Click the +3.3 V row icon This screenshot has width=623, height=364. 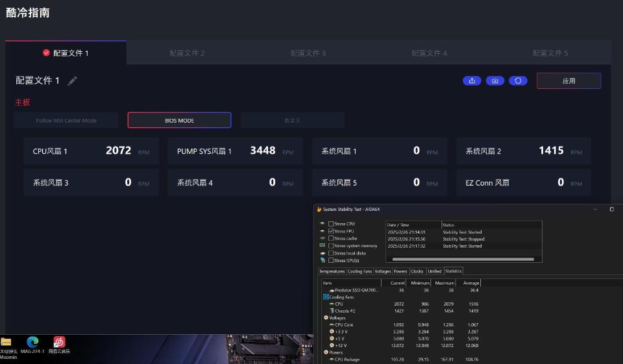[332, 332]
